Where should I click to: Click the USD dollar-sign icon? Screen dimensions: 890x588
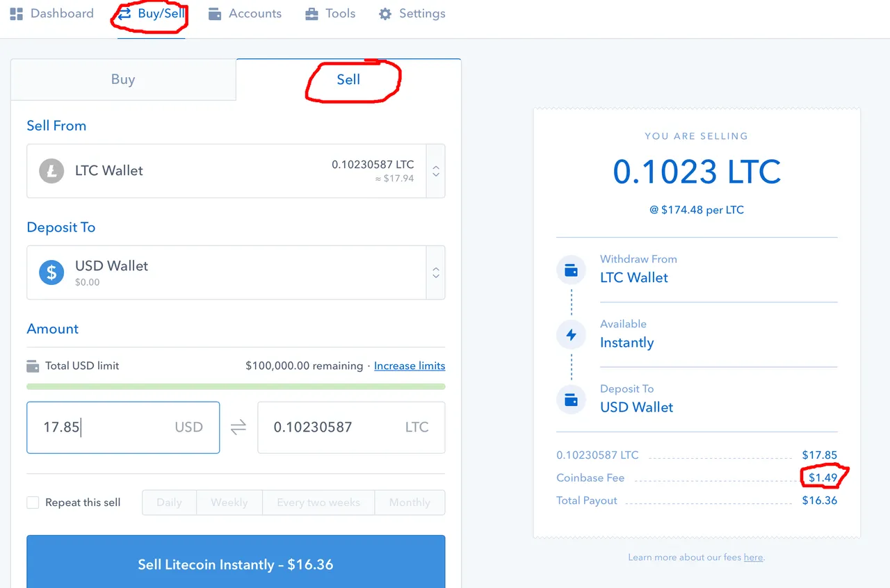pyautogui.click(x=51, y=272)
